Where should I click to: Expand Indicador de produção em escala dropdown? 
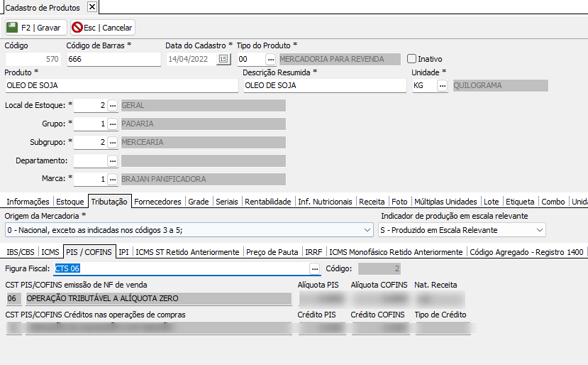click(x=540, y=230)
